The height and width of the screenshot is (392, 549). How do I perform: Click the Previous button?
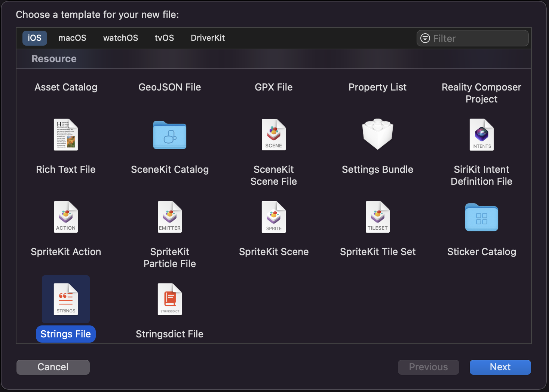click(x=429, y=367)
